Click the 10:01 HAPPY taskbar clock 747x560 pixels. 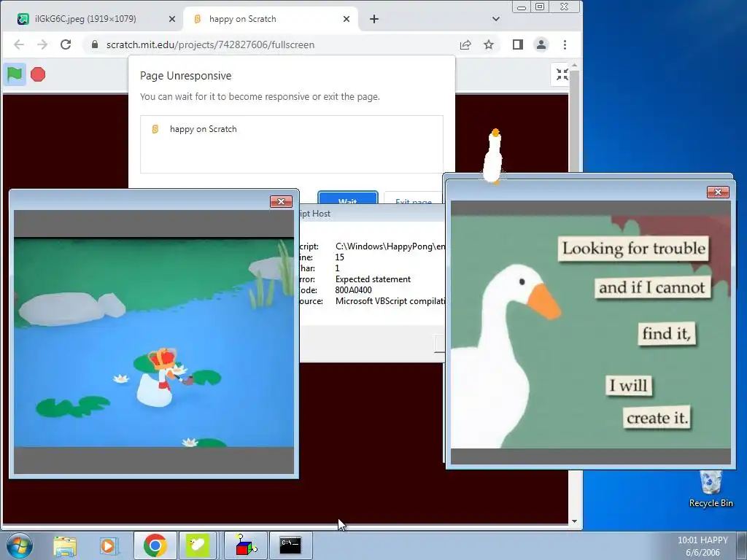point(703,545)
